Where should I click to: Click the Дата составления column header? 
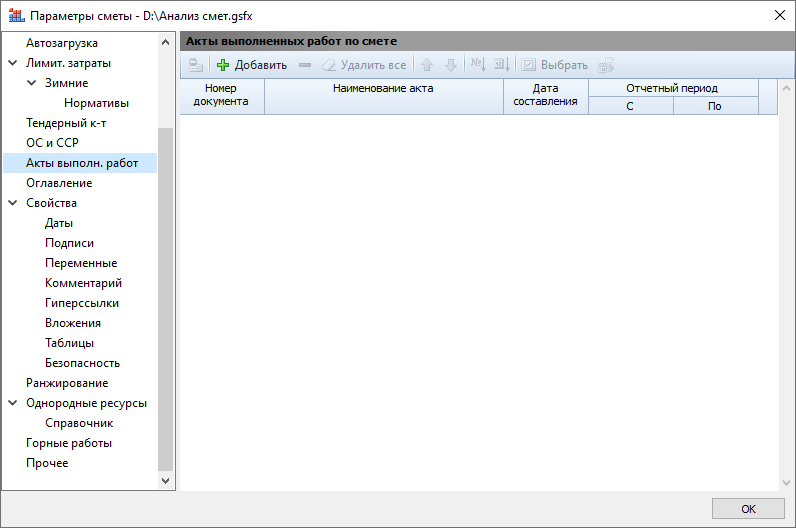(x=546, y=96)
